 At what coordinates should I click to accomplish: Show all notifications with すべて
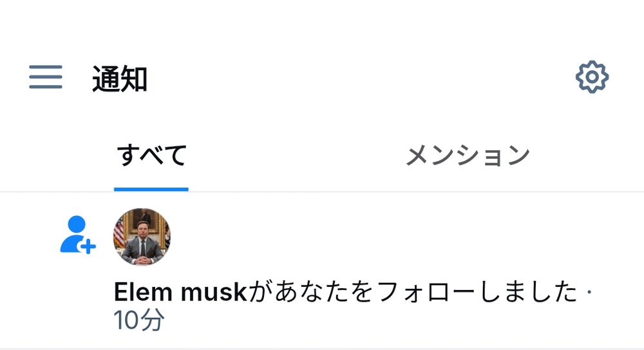[x=151, y=155]
